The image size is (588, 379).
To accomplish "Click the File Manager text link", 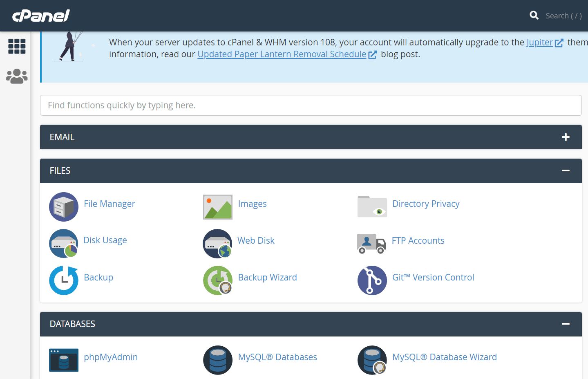I will [110, 204].
